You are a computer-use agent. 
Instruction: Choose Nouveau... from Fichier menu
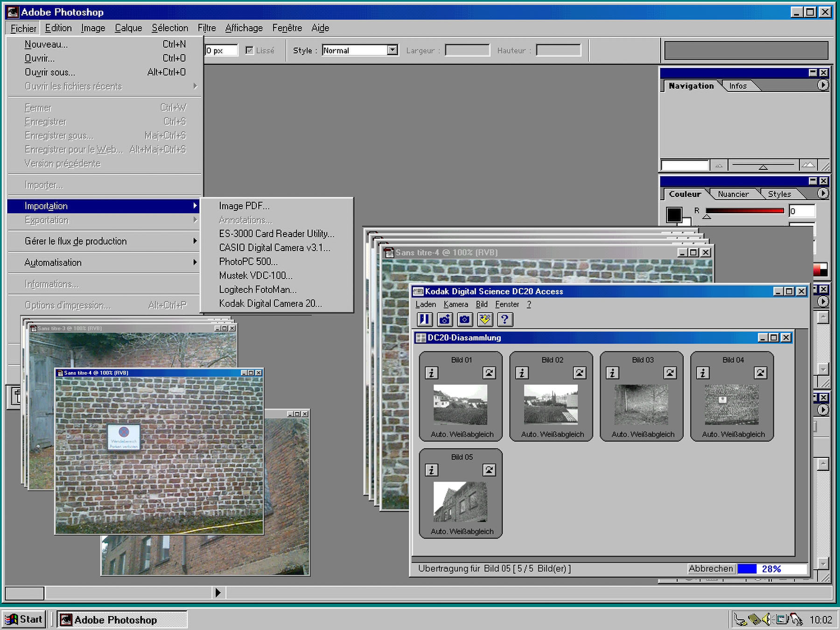[x=104, y=44]
